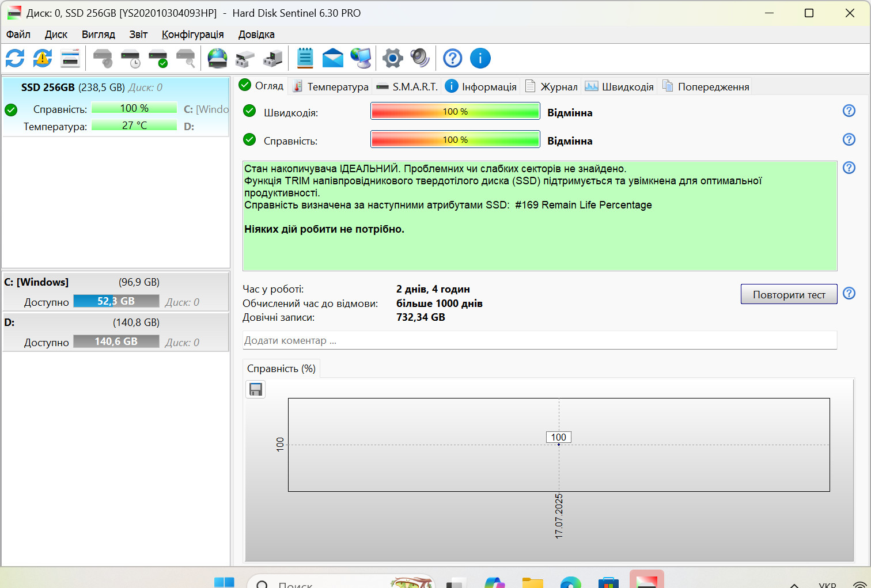Switch to the Швидкодія tab
This screenshot has width=871, height=588.
[x=619, y=87]
